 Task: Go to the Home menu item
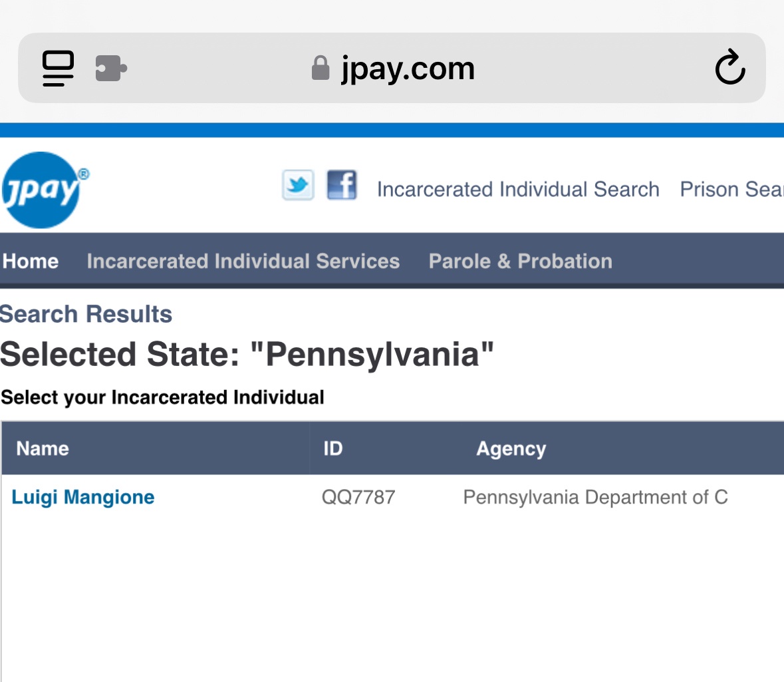(30, 261)
